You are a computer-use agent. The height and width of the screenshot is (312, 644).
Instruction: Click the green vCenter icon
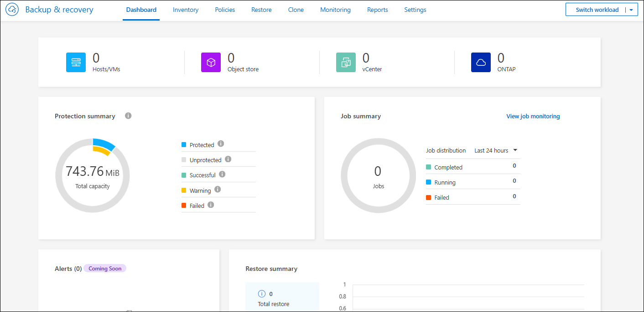click(346, 63)
